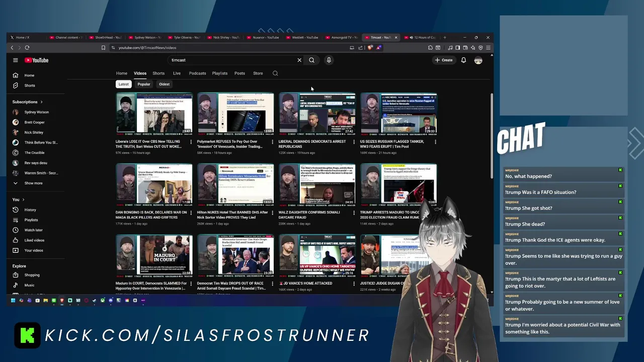Open the YouTube hamburger guide menu
Viewport: 644px width, 362px height.
[x=15, y=60]
